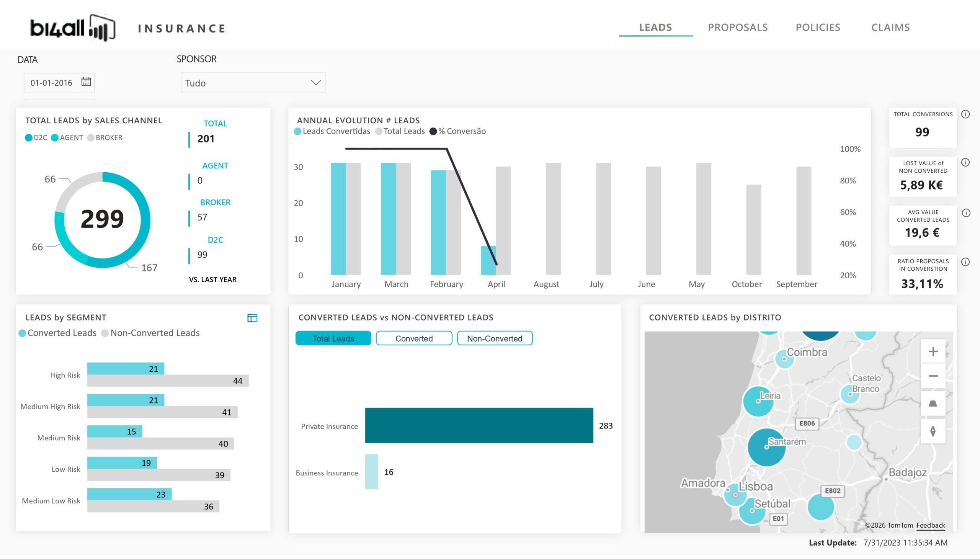Click the Total Conversions 99 card
980x559 pixels.
coord(923,127)
